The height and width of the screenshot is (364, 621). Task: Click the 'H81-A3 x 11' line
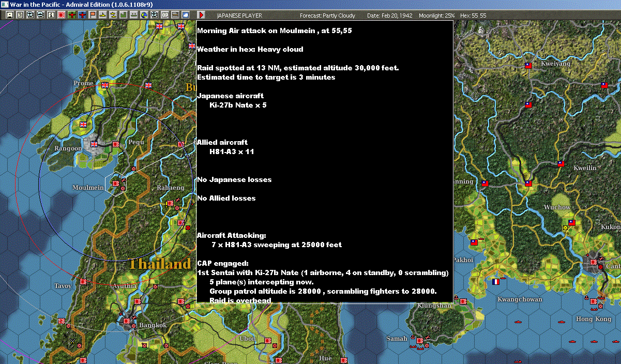232,151
